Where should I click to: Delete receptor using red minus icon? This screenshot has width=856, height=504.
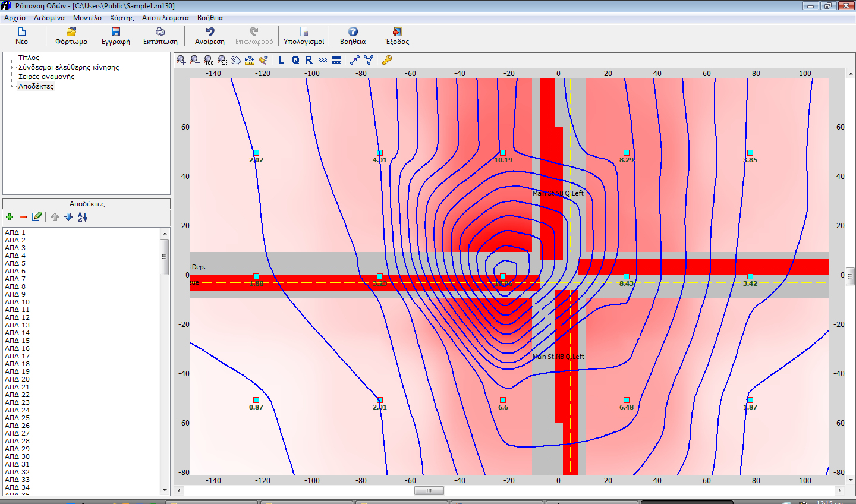[23, 218]
